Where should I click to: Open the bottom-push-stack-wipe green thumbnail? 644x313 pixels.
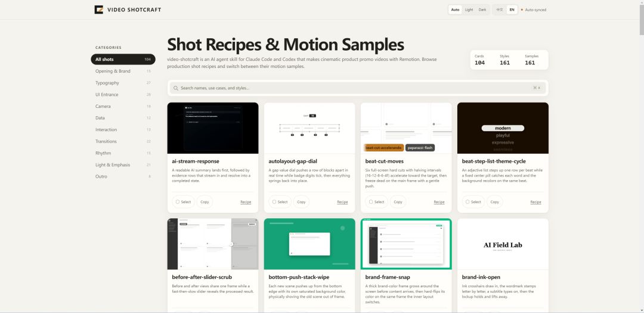(x=309, y=244)
